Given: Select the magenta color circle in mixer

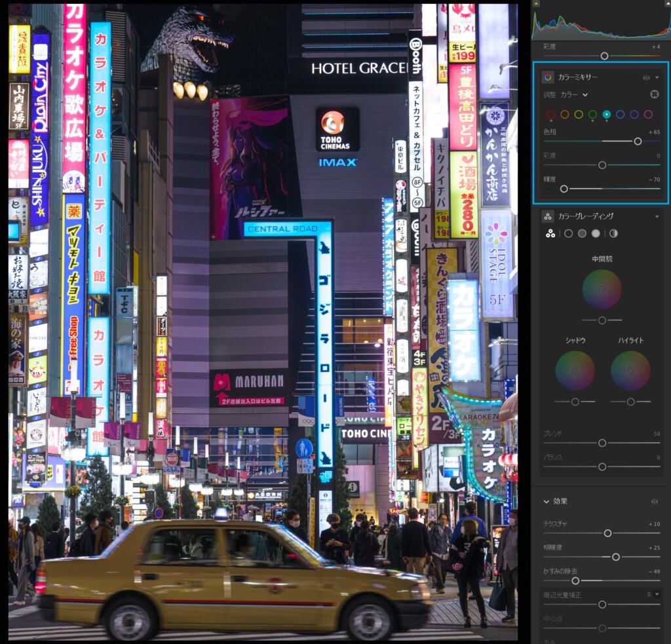Looking at the screenshot, I should click(x=648, y=114).
